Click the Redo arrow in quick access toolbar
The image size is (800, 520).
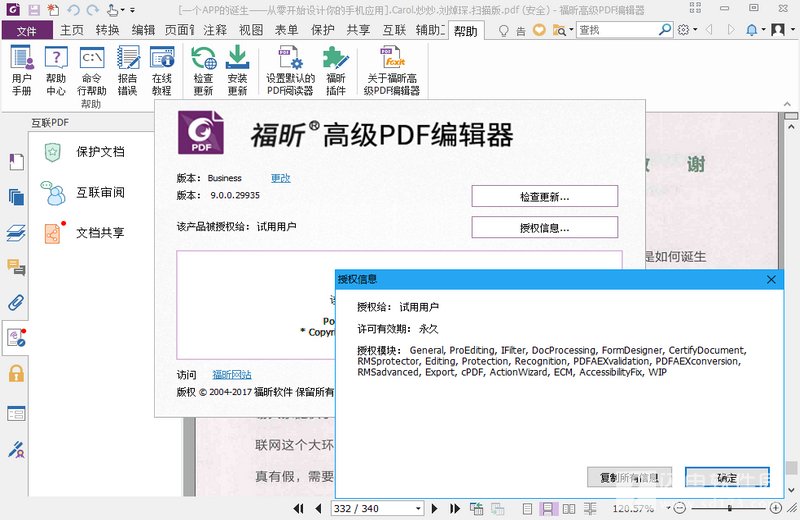tap(92, 10)
